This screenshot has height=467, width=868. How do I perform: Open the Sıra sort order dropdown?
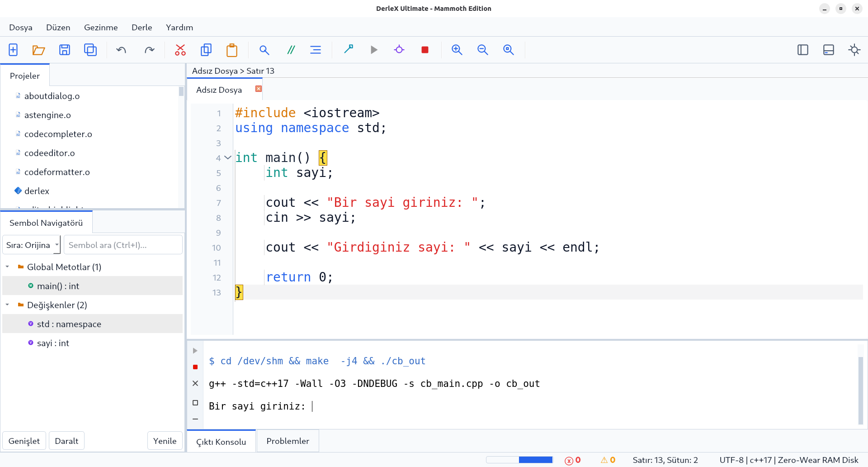click(x=31, y=245)
